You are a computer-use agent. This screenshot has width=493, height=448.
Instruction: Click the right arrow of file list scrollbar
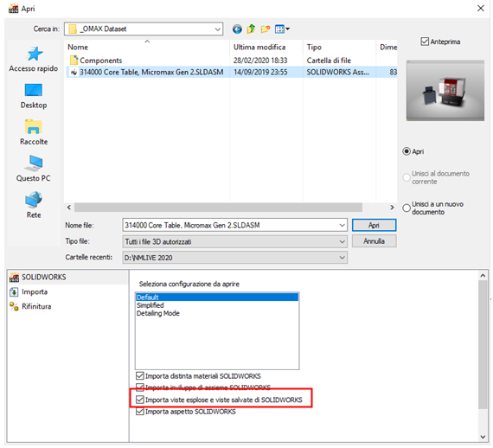coord(392,208)
